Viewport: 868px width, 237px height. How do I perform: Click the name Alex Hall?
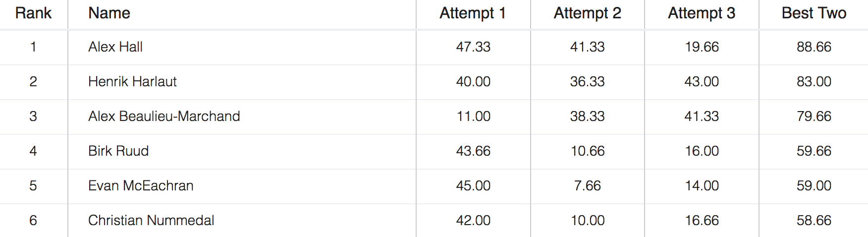click(115, 47)
